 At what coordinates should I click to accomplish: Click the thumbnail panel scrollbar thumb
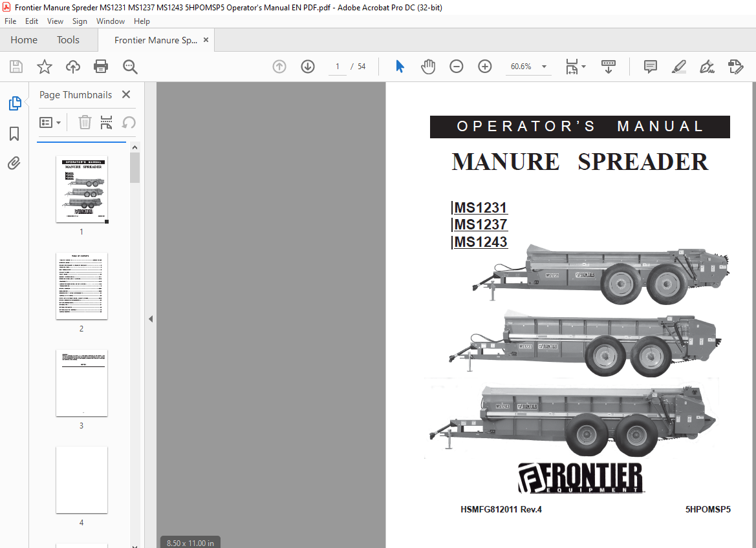click(135, 168)
